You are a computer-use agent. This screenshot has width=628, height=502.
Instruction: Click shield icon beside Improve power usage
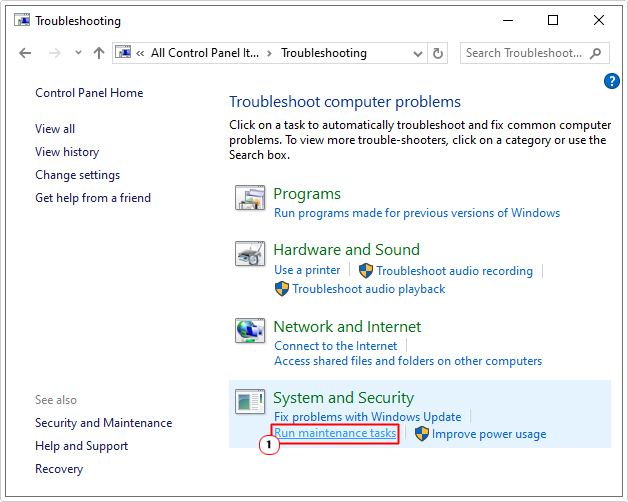pos(422,434)
